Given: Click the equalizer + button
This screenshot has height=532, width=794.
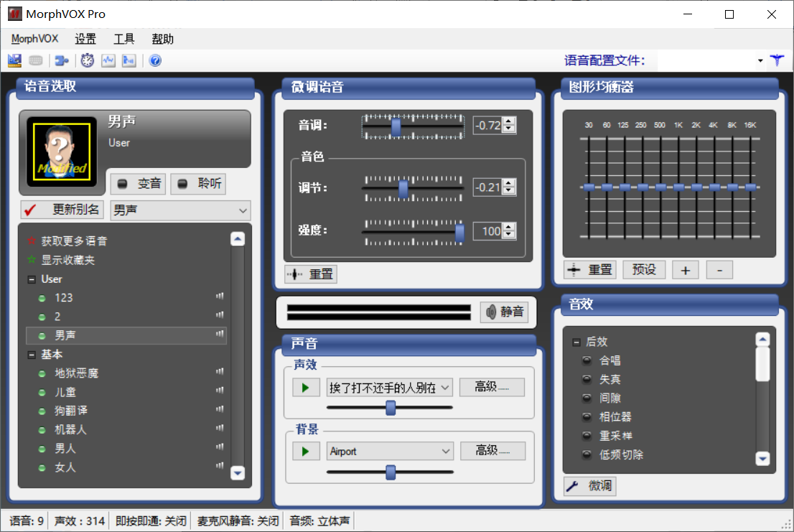Looking at the screenshot, I should [x=685, y=270].
